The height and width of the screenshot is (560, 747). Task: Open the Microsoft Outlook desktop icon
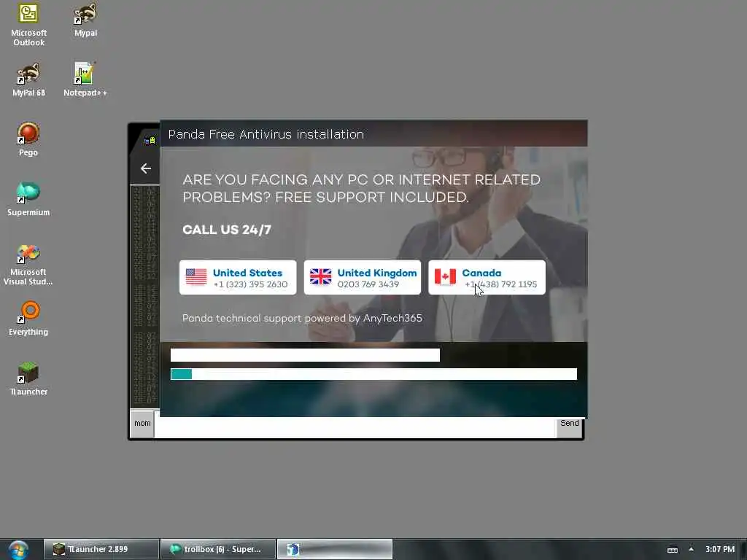click(x=28, y=24)
